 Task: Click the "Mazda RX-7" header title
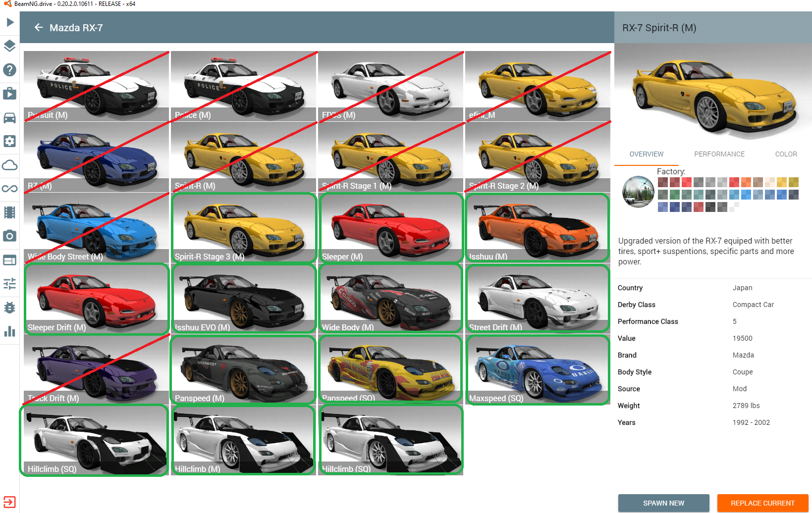click(76, 28)
